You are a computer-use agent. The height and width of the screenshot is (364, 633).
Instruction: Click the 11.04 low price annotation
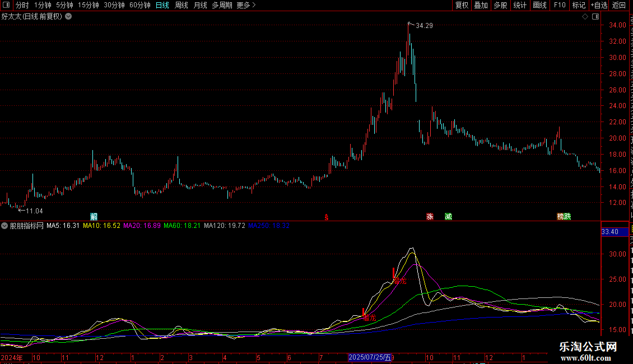[x=34, y=211]
